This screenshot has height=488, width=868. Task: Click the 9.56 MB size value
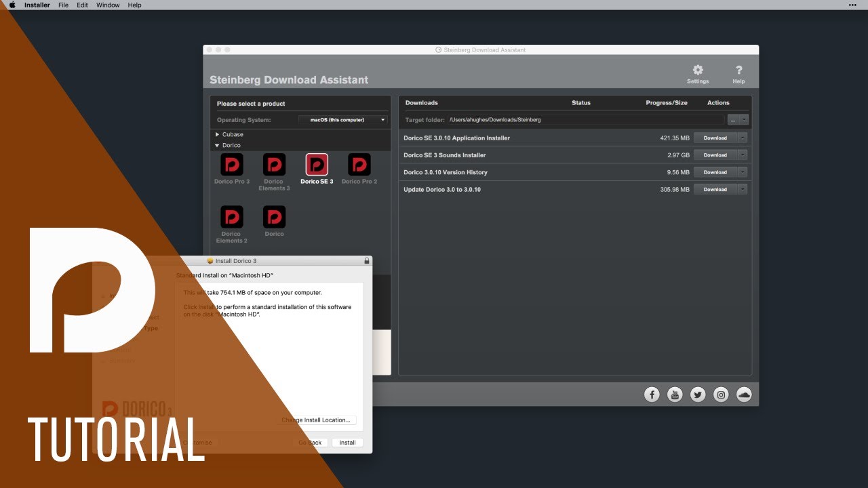tap(678, 172)
